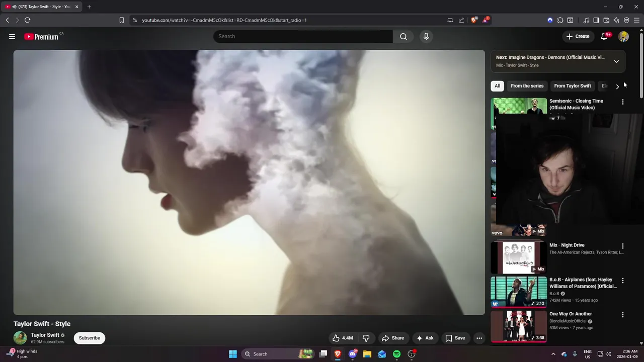Open the YouTube guide hamburger menu
The height and width of the screenshot is (362, 644).
pos(12,36)
